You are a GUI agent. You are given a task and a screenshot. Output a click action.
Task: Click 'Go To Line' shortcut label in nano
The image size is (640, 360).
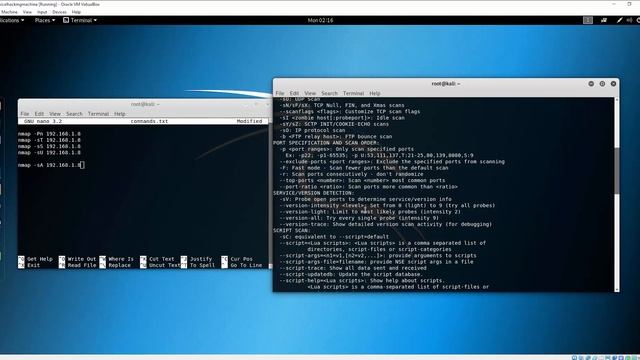click(246, 265)
